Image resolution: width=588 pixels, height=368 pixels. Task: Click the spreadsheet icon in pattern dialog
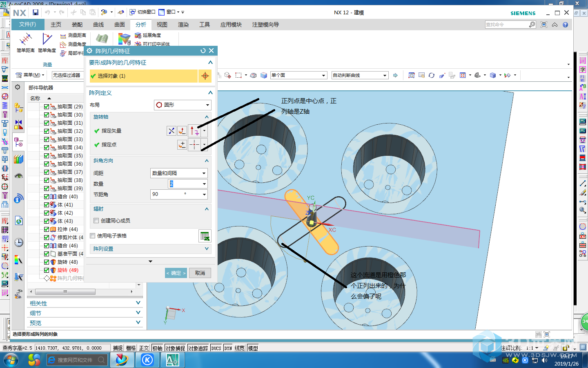pyautogui.click(x=205, y=236)
